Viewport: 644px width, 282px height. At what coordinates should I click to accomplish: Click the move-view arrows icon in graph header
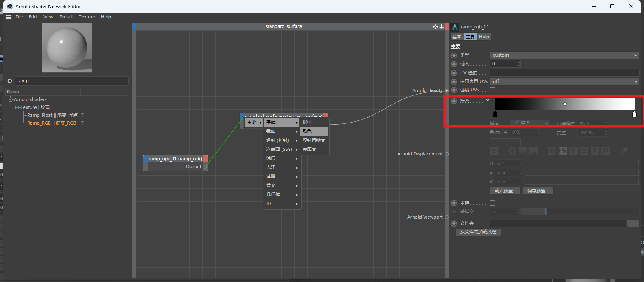tap(435, 26)
